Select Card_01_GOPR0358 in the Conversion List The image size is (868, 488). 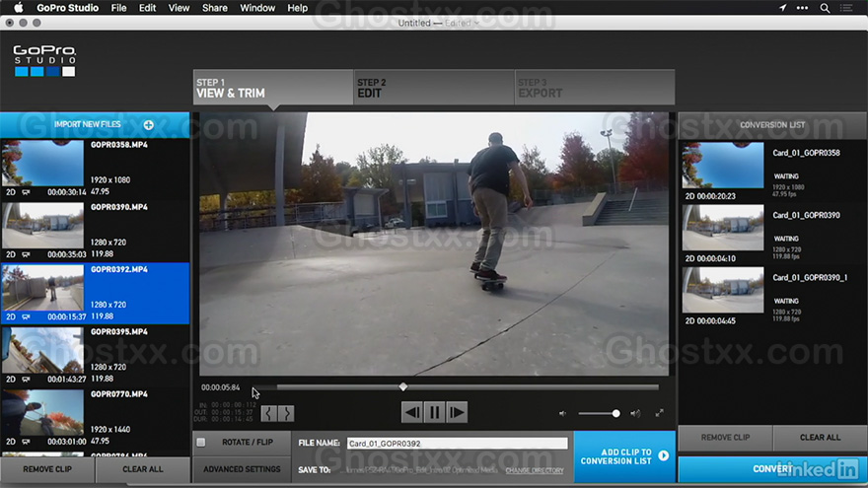pos(772,171)
